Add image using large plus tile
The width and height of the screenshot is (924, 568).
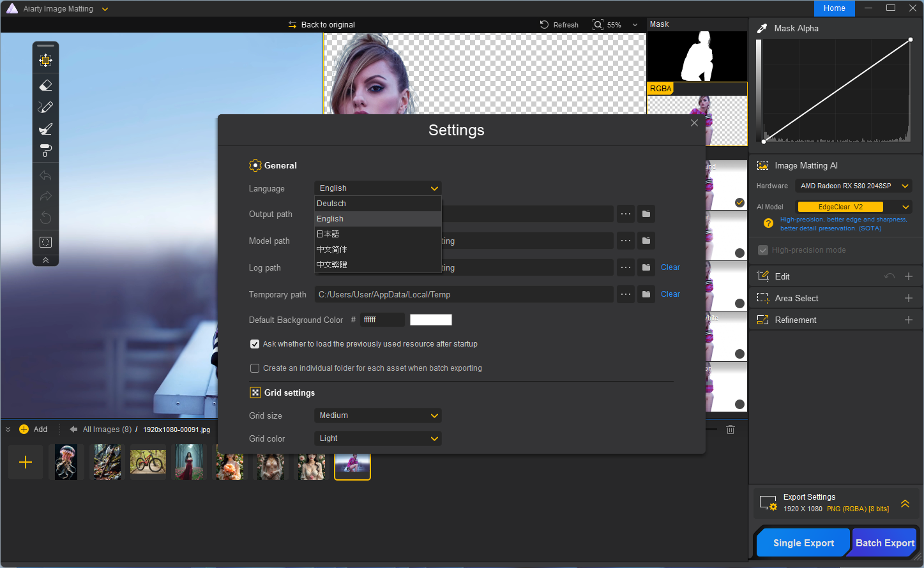[x=26, y=462]
